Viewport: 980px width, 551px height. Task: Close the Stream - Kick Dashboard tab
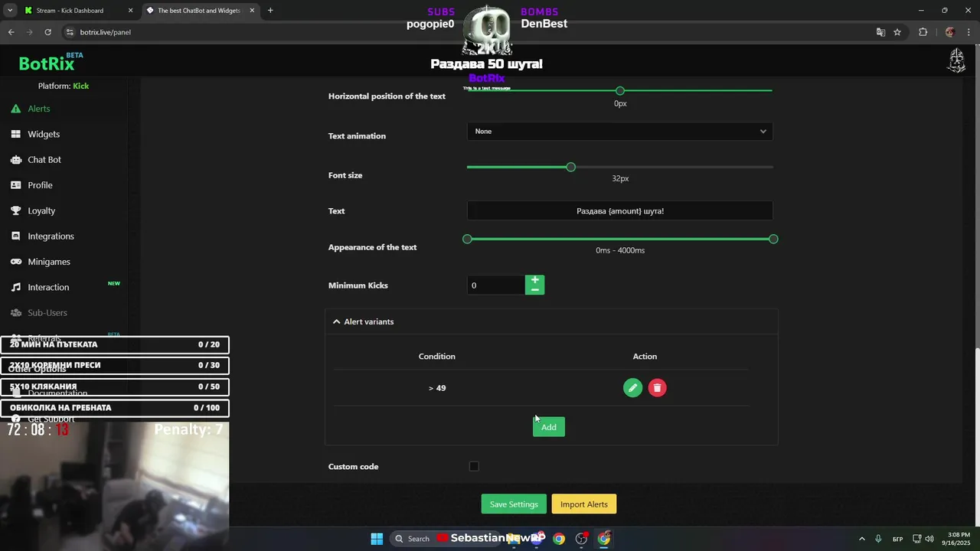tap(130, 11)
